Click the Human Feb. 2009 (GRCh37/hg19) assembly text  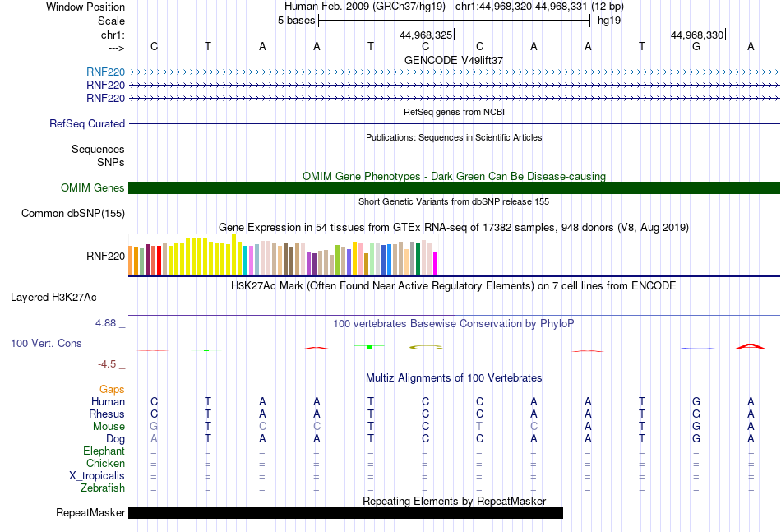366,7
